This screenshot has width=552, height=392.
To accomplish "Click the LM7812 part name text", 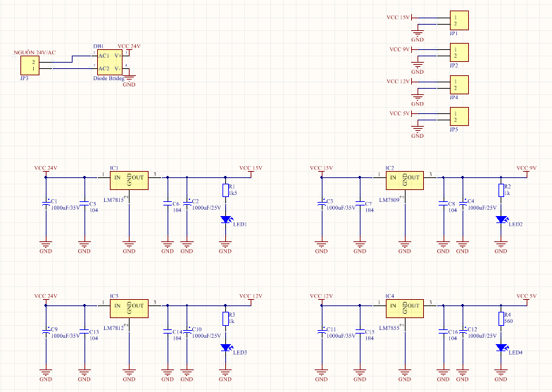I will click(x=113, y=328).
